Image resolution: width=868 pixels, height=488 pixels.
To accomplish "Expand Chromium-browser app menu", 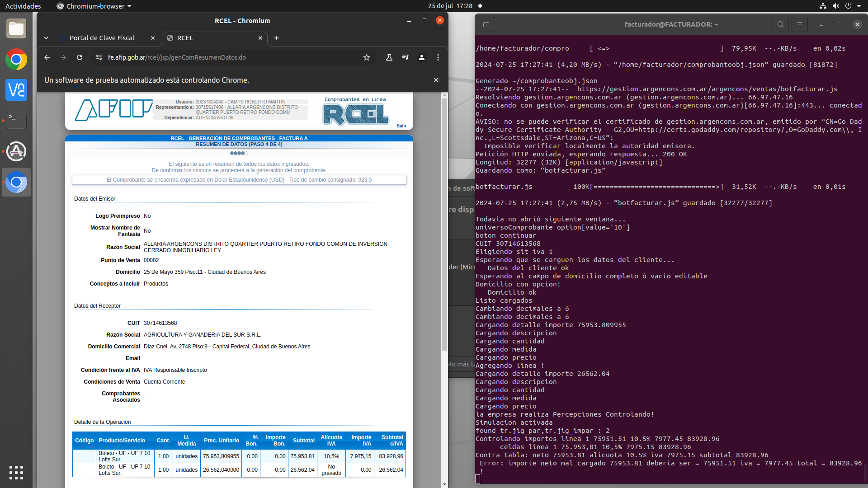I will [94, 6].
